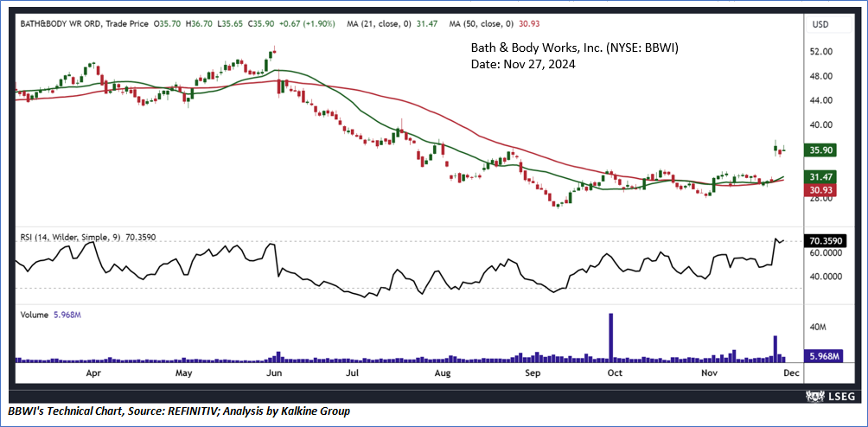The image size is (868, 427).
Task: Click the L35.65 low price value
Action: (230, 24)
